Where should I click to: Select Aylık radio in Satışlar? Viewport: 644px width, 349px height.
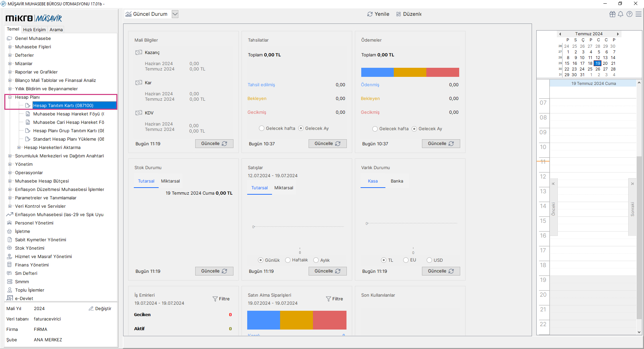pos(316,260)
